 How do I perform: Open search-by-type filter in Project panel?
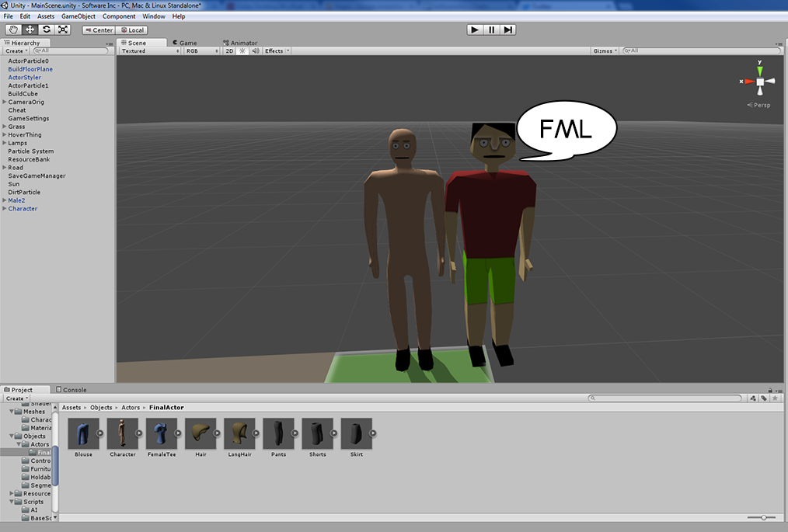pyautogui.click(x=753, y=398)
